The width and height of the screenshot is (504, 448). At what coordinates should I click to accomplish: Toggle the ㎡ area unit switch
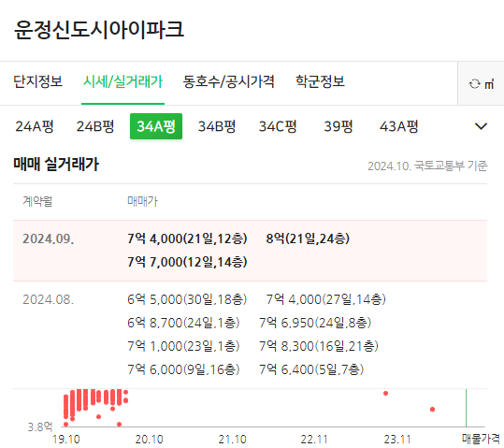pos(481,83)
